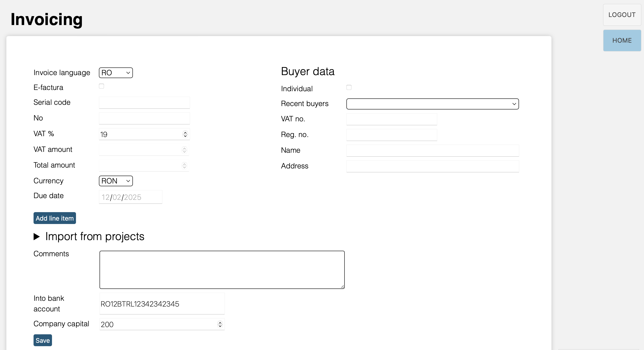Click the LOGOUT button
The image size is (644, 350).
tap(622, 15)
